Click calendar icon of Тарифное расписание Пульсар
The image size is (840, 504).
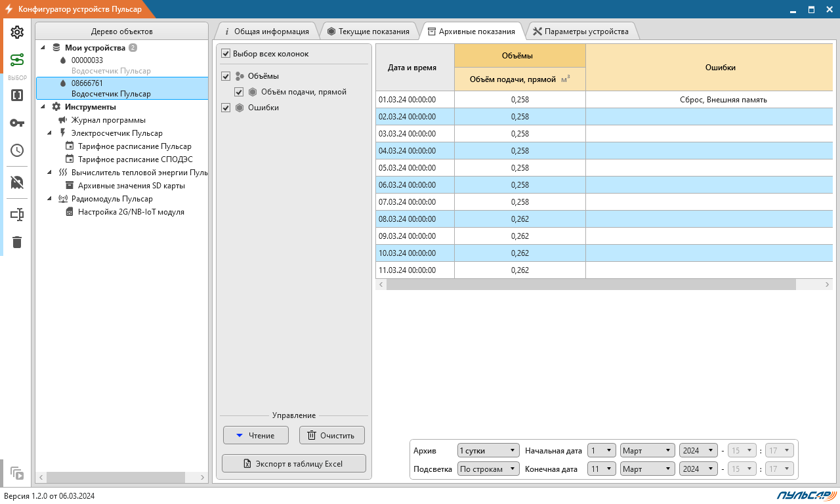[x=70, y=146]
